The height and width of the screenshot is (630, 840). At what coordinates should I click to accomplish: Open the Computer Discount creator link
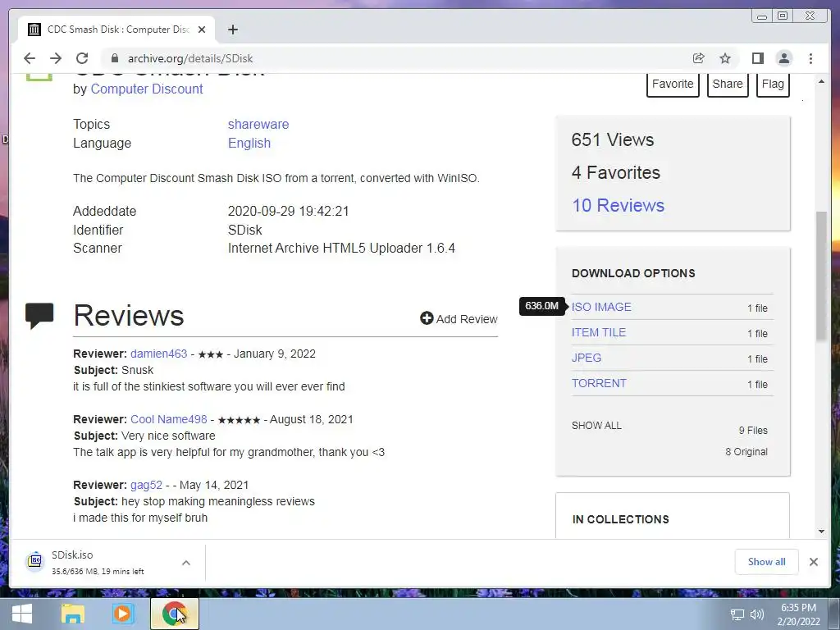coord(147,89)
